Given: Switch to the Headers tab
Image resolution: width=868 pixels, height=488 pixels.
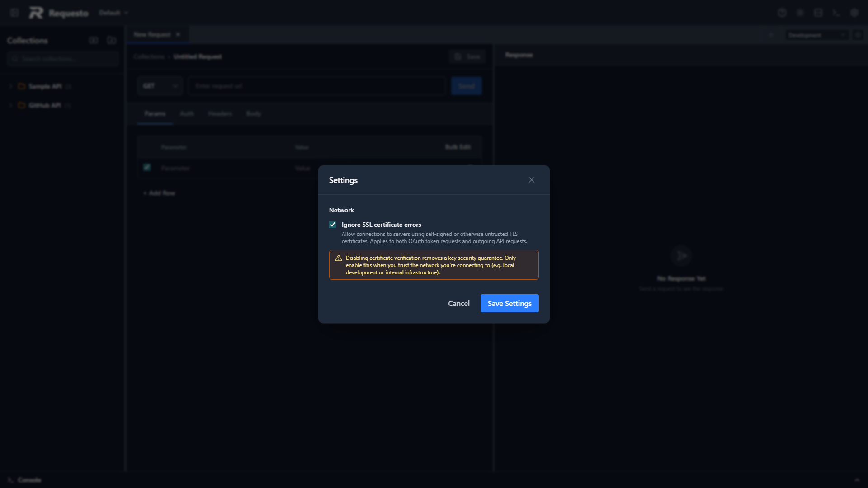Looking at the screenshot, I should [220, 113].
